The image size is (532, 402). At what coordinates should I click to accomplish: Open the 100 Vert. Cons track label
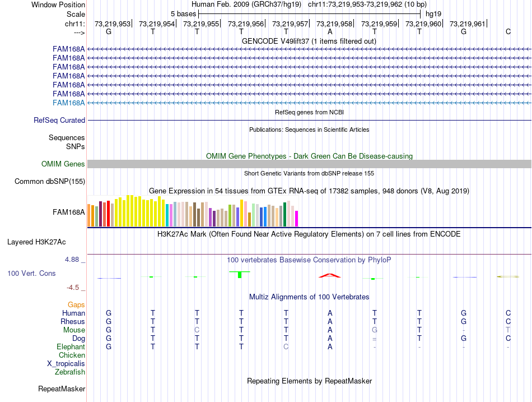coord(31,273)
